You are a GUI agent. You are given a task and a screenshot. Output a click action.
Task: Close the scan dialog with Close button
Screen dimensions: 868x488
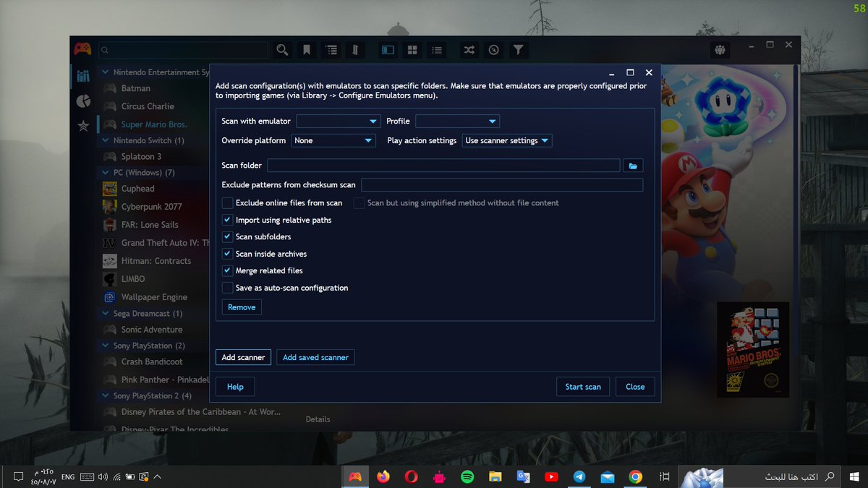[x=635, y=387]
